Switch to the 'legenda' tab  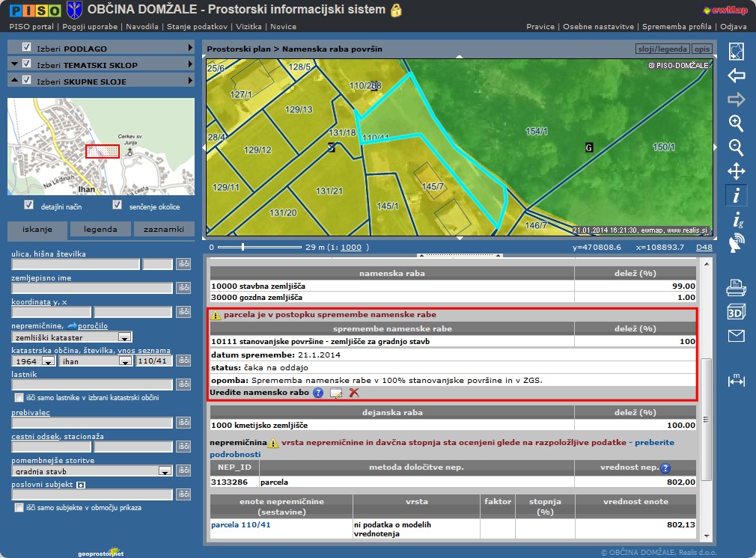[x=100, y=230]
